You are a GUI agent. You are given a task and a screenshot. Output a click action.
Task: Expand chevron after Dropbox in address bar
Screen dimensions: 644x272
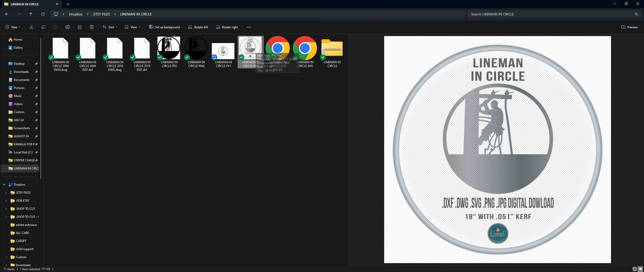88,14
